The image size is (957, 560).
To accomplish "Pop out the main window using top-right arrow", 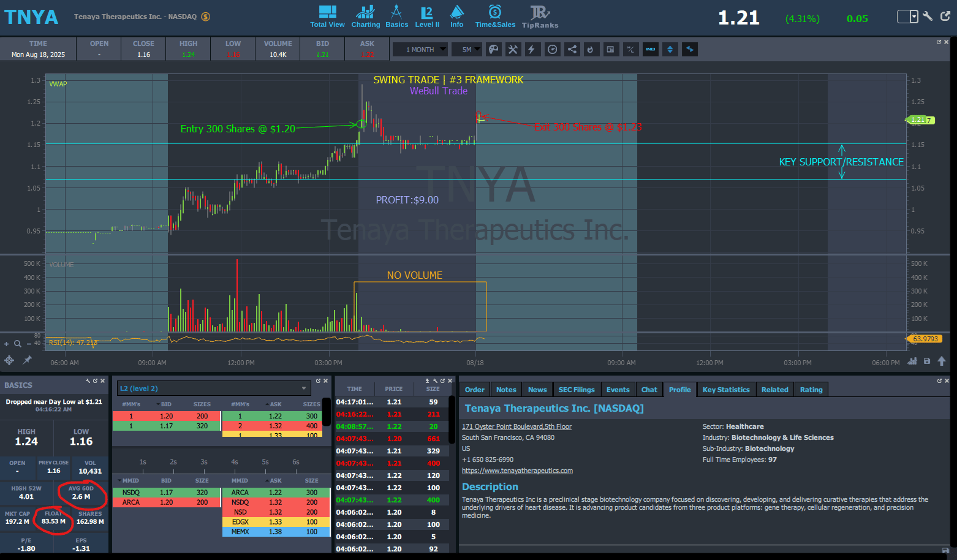I will click(x=945, y=16).
